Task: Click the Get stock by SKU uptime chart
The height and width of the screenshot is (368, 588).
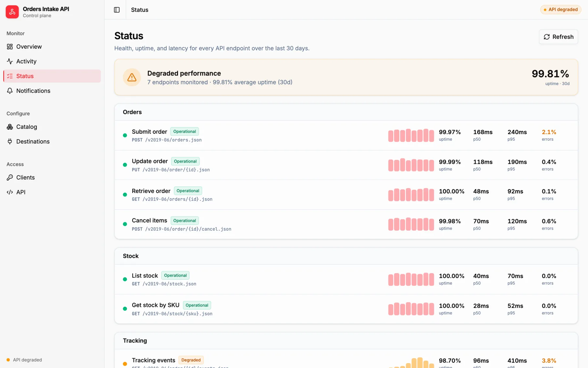Action: point(411,308)
